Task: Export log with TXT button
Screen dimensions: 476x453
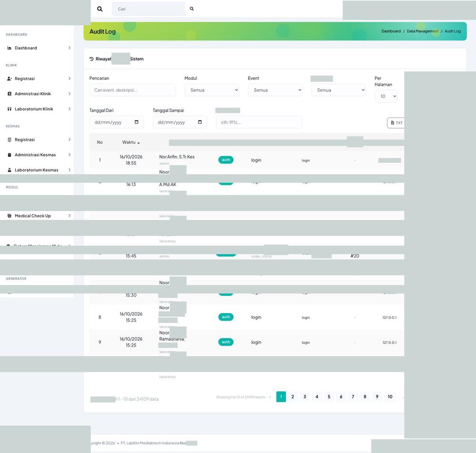Action: [x=396, y=123]
